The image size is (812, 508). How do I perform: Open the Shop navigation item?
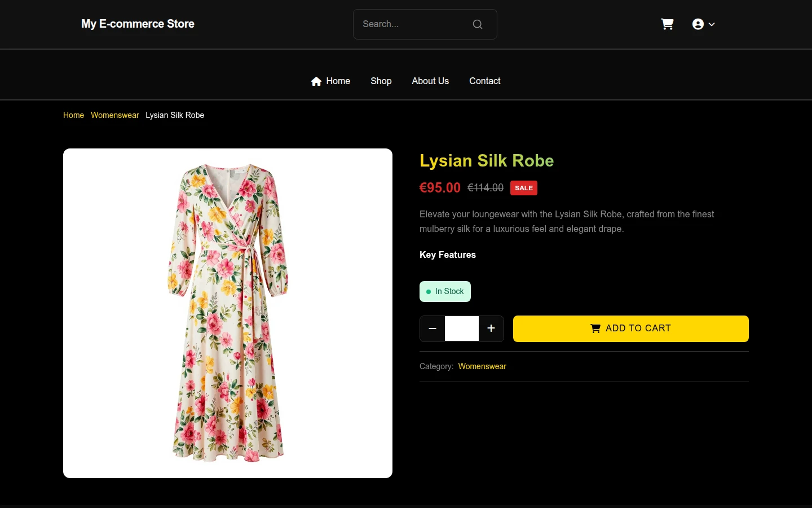381,81
